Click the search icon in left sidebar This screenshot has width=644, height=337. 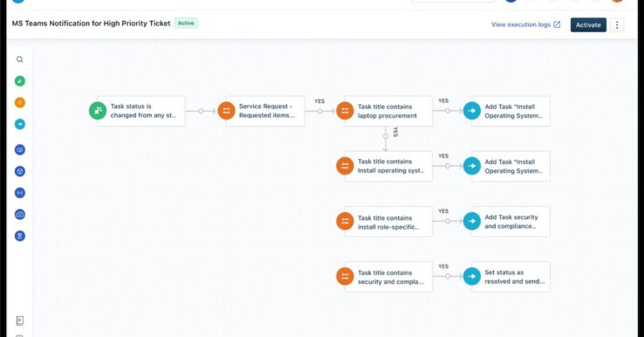pos(20,59)
